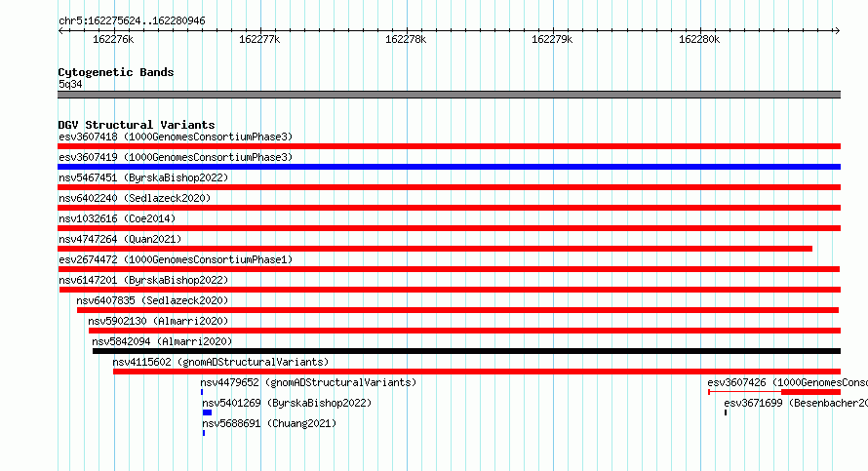
Task: Click the red bar under nsv6407835
Action: (x=457, y=310)
